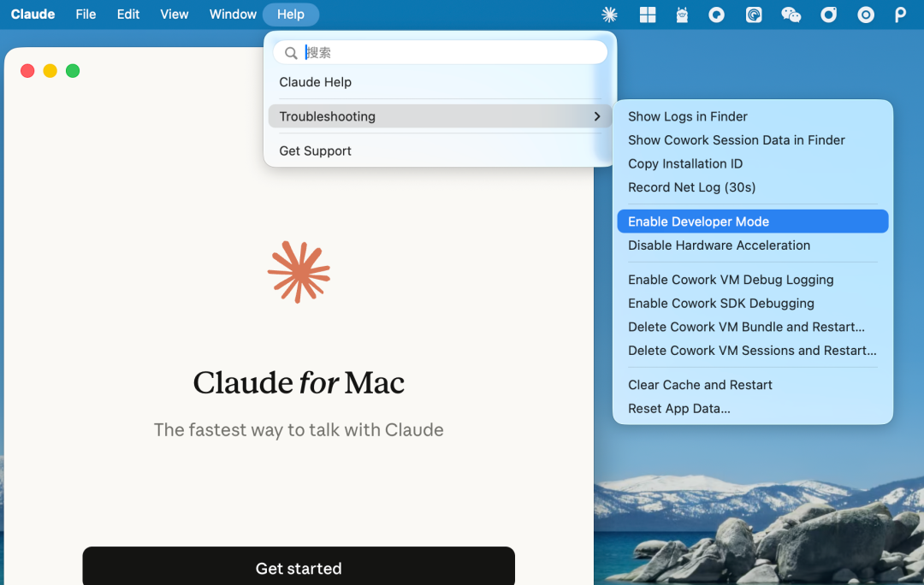Open the File menu

point(86,15)
